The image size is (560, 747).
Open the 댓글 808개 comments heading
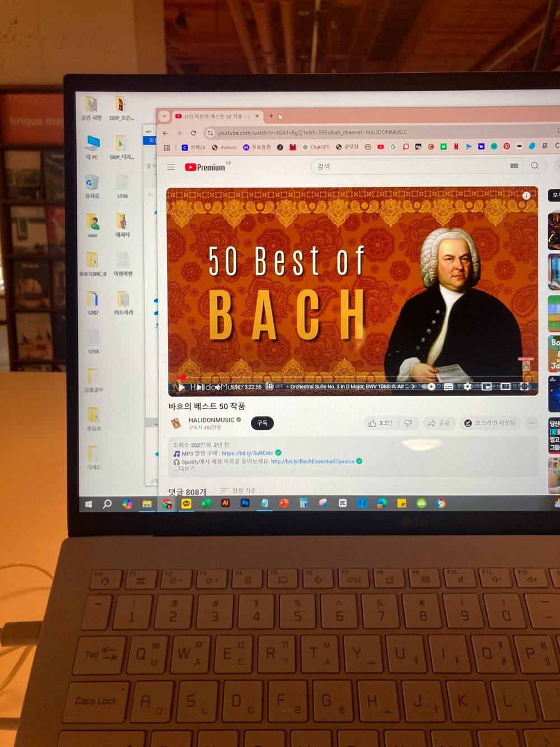click(x=188, y=492)
